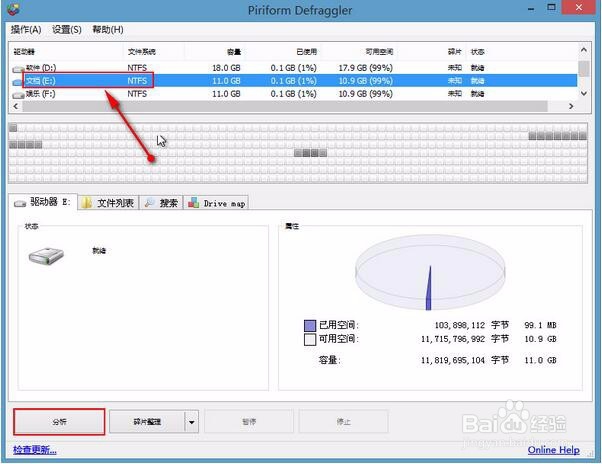Click the Defraggler app icon in title bar
This screenshot has height=464, width=602.
pyautogui.click(x=13, y=9)
